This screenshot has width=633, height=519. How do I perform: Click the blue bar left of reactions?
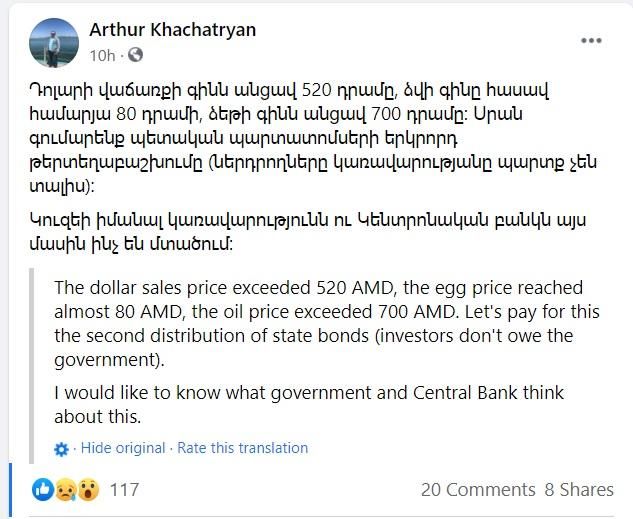(x=11, y=489)
